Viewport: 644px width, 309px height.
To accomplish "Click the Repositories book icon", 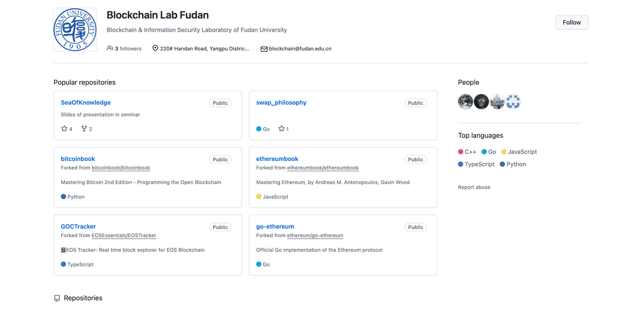I will pos(57,298).
